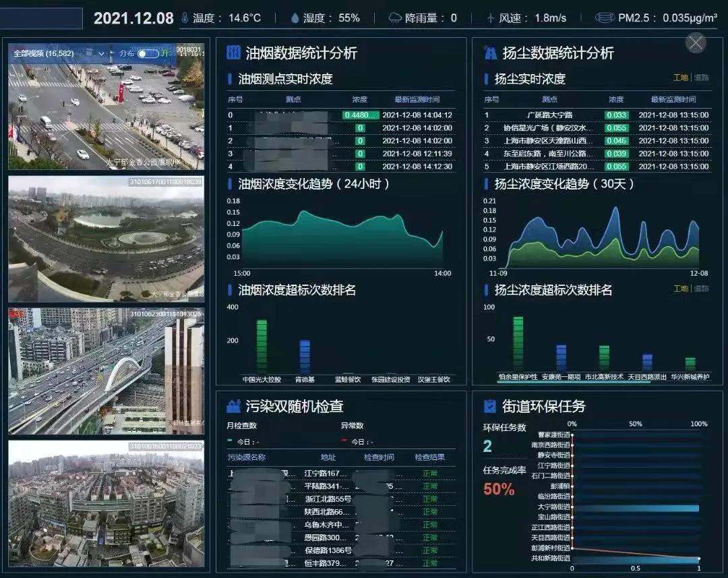Click the PM2.5 layered icon in top bar
Image resolution: width=728 pixels, height=578 pixels.
coord(605,18)
